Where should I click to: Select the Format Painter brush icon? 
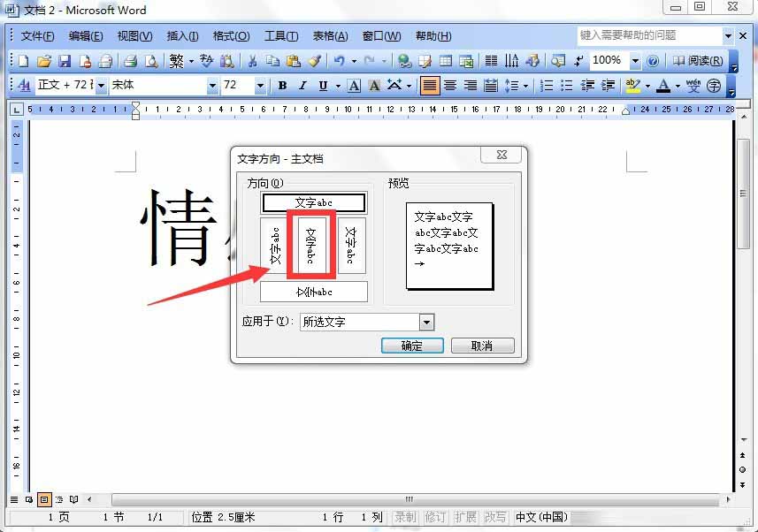[x=313, y=61]
